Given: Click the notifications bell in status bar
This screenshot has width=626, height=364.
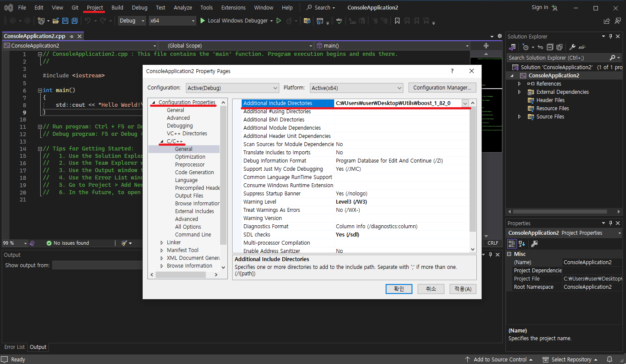Looking at the screenshot, I should tap(610, 359).
